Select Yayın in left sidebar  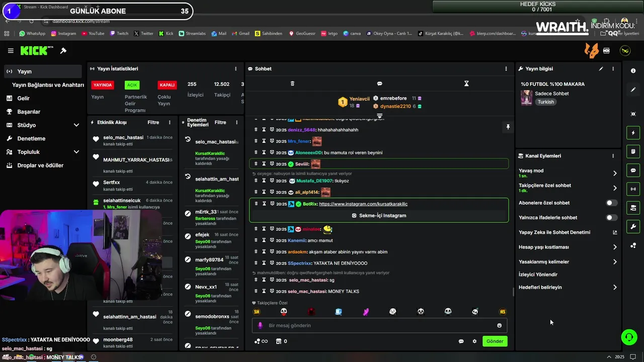(x=42, y=71)
